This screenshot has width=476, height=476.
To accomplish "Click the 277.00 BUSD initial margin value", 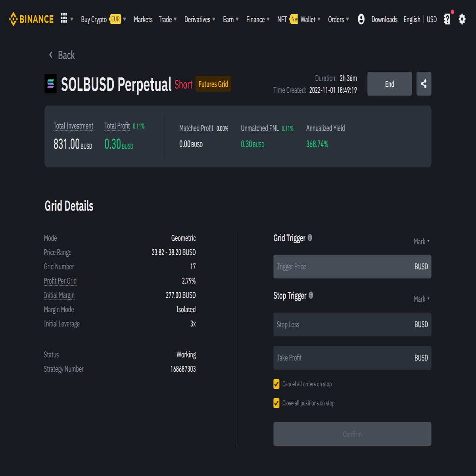I will 181,295.
